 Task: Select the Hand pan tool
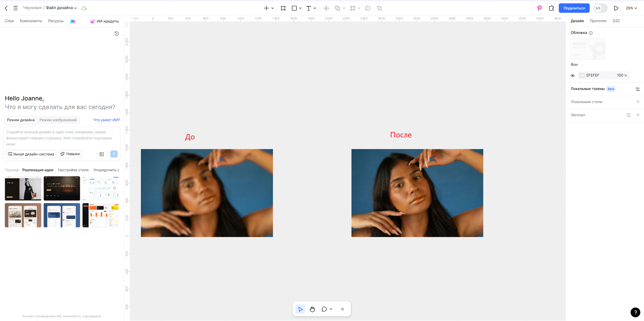pos(312,309)
